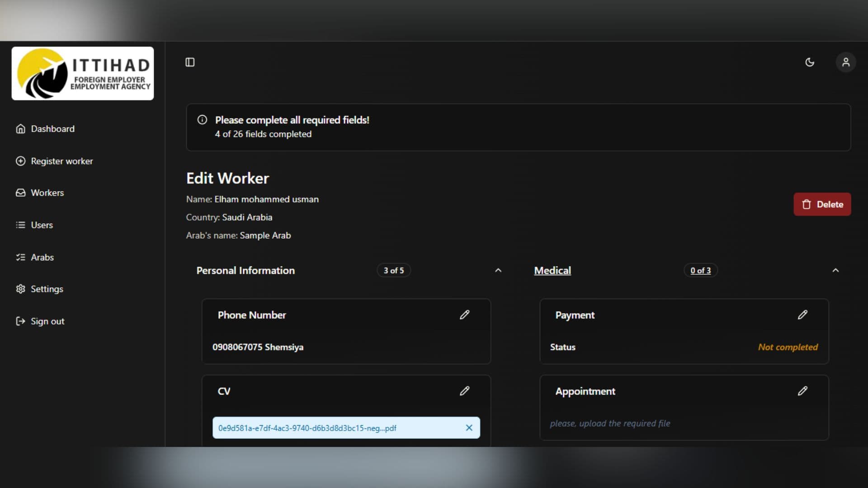The image size is (868, 488).
Task: Edit the CV card
Action: point(464,391)
